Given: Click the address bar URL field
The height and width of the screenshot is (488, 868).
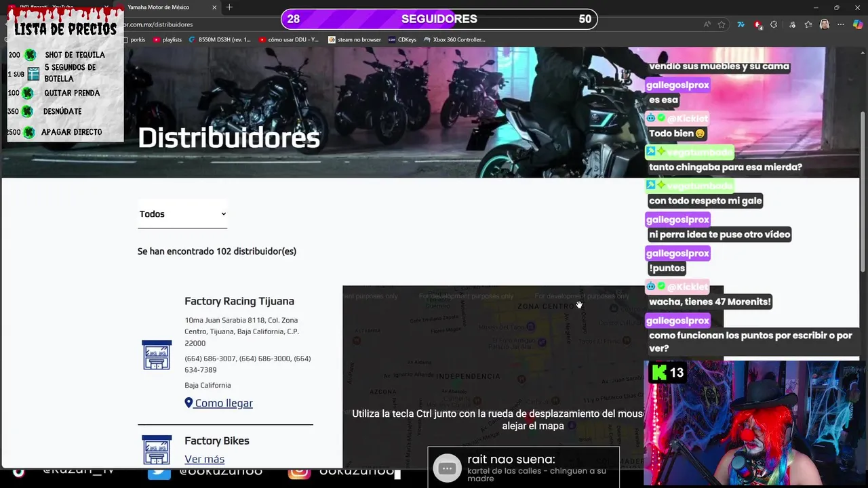Looking at the screenshot, I should click(407, 24).
